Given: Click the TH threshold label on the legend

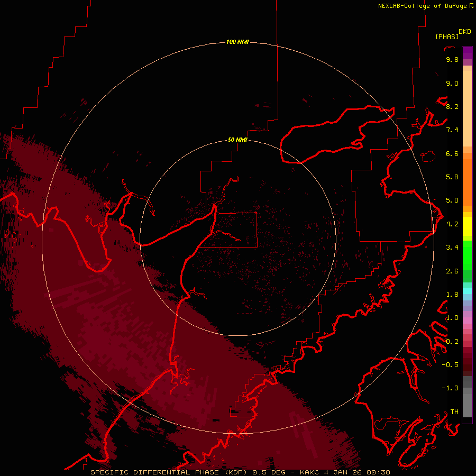Looking at the screenshot, I should tap(454, 412).
